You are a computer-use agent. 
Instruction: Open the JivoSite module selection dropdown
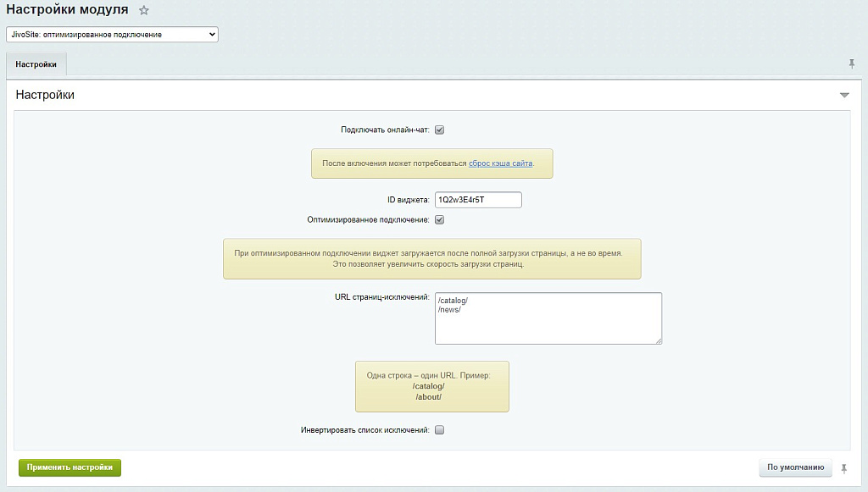click(112, 35)
